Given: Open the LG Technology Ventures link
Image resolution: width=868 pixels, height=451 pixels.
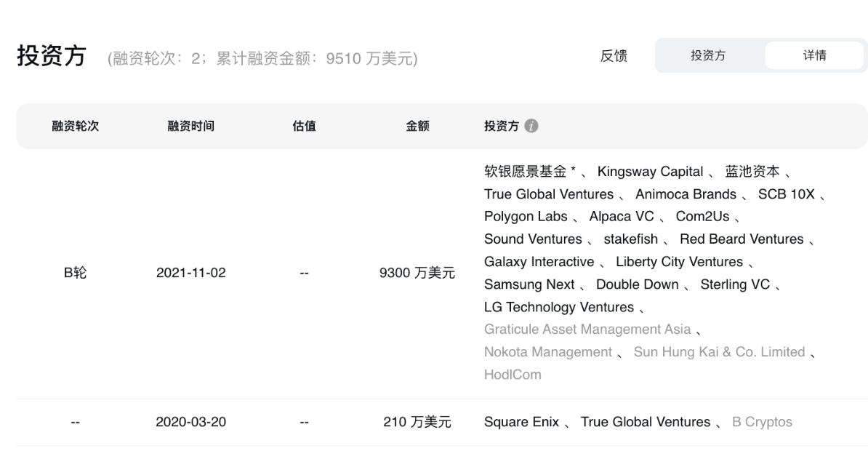Looking at the screenshot, I should (558, 307).
